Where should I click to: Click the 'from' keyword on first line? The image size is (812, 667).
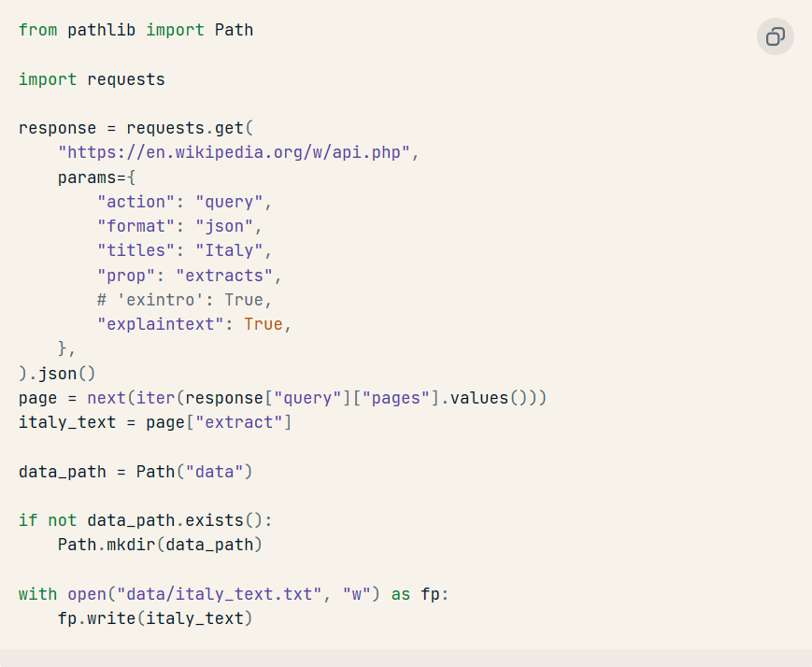tap(37, 30)
